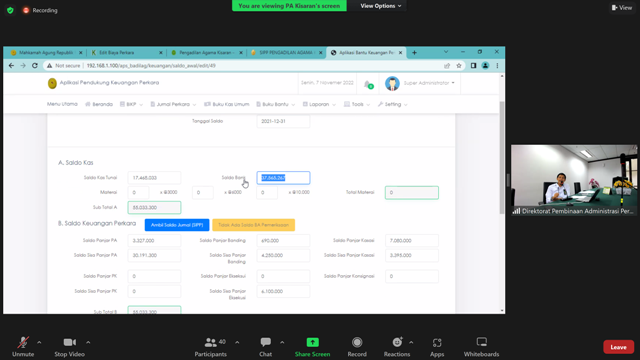This screenshot has height=360, width=640.
Task: Start recording with the Record icon
Action: (357, 342)
